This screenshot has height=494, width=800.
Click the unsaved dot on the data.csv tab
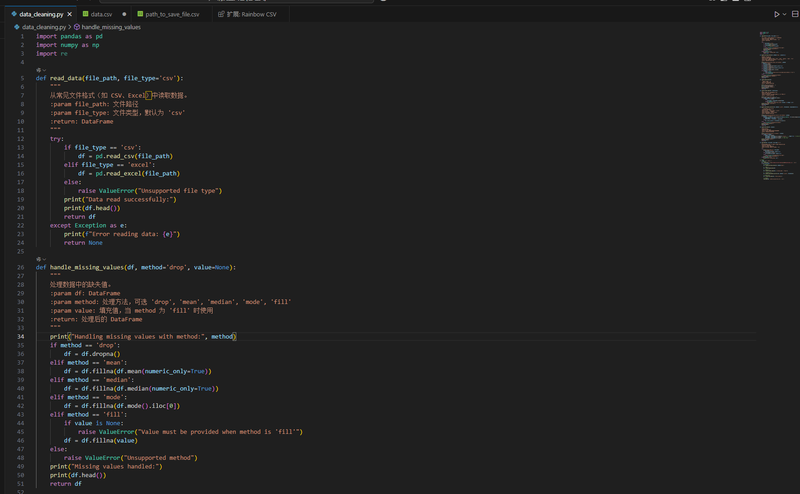[124, 14]
